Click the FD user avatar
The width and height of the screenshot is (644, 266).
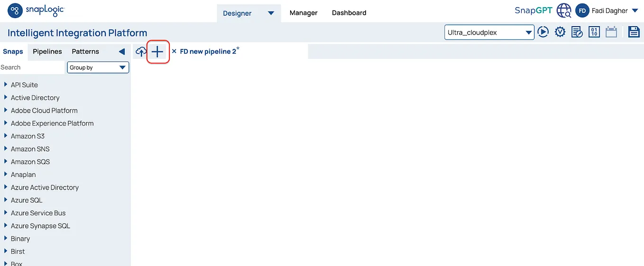582,10
